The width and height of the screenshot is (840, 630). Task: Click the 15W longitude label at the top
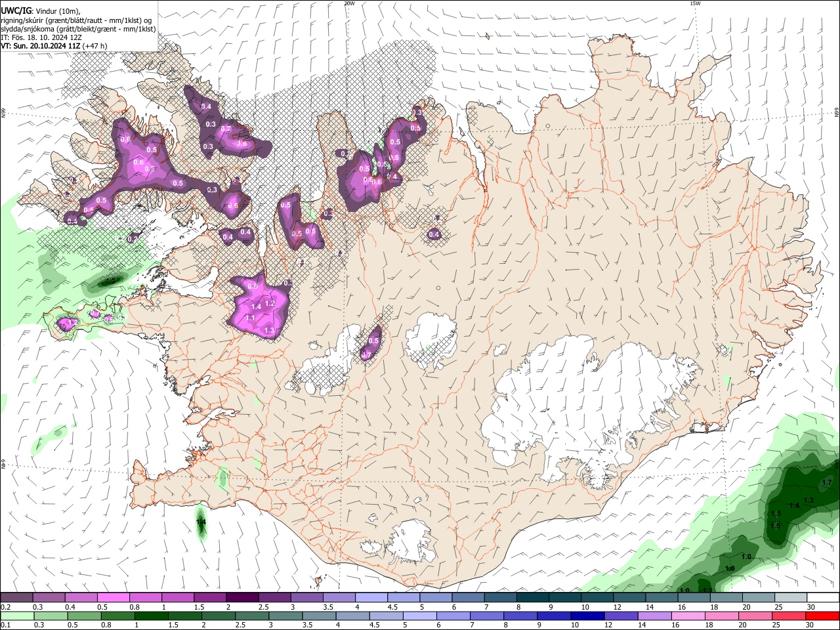695,3
